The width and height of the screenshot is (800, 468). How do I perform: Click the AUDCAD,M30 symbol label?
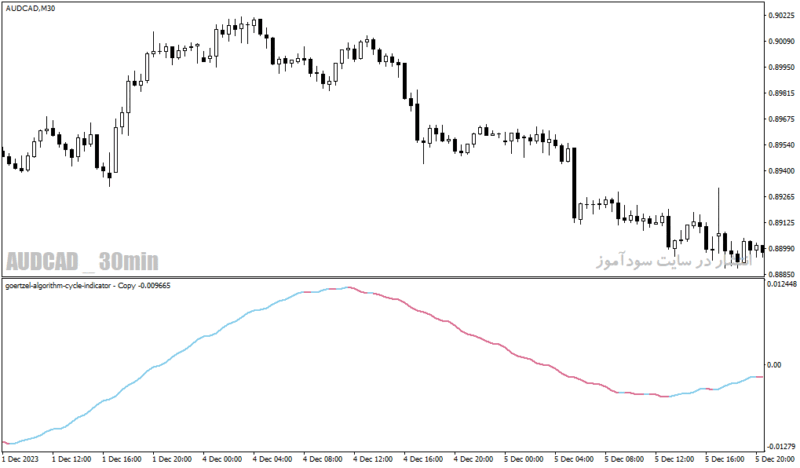(x=30, y=9)
